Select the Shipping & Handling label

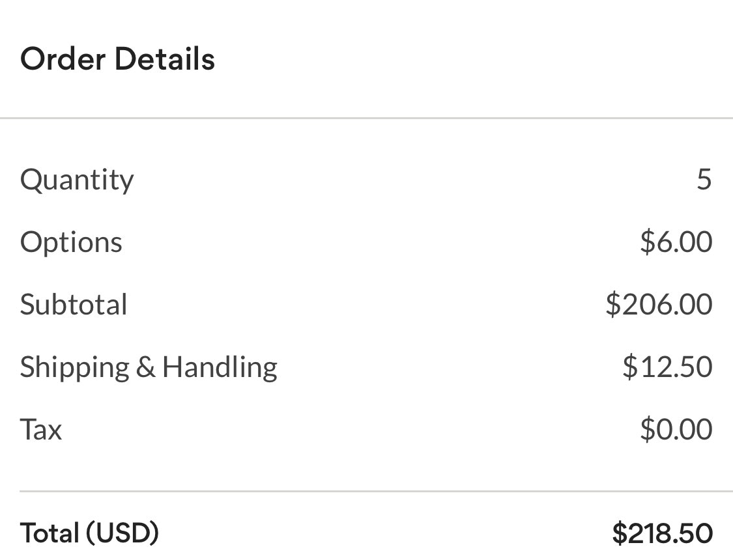[x=149, y=367]
